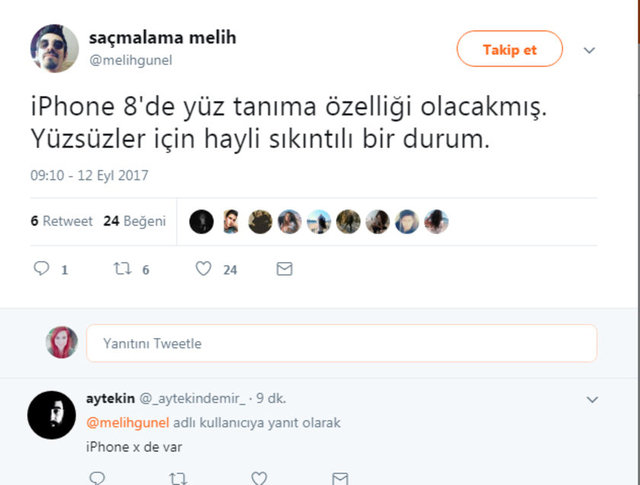
Task: Open the 6 Retweet list
Action: click(x=62, y=221)
